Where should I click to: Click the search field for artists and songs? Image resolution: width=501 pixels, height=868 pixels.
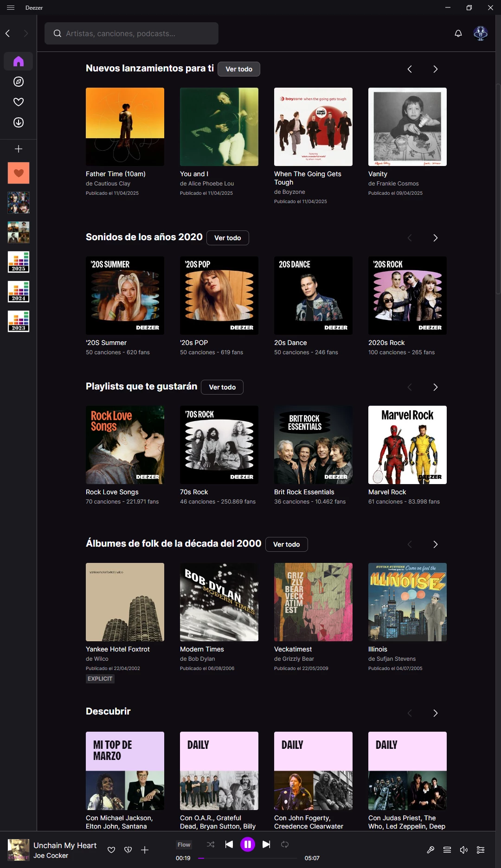pyautogui.click(x=131, y=33)
